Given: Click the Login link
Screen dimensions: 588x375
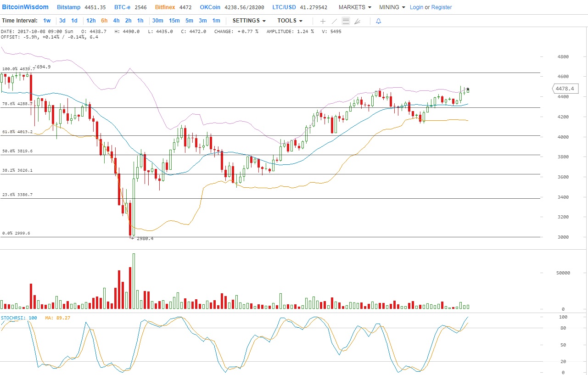Looking at the screenshot, I should click(x=416, y=7).
